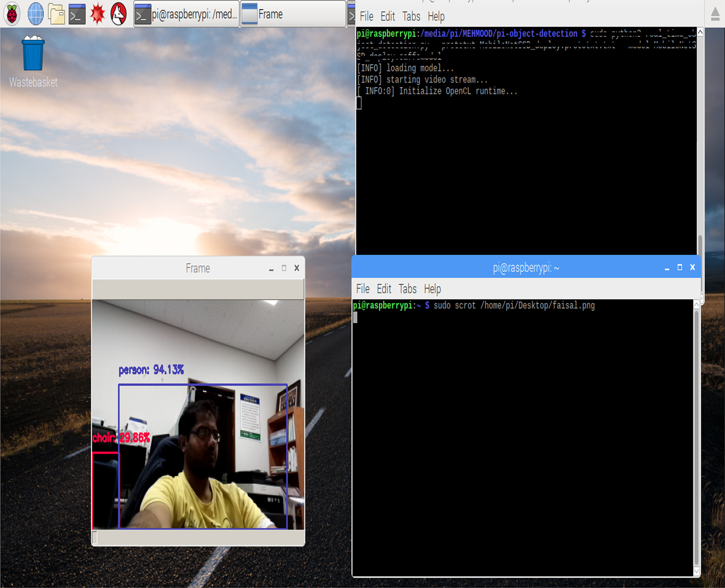Open the Raspberry Pi main menu

(x=12, y=14)
